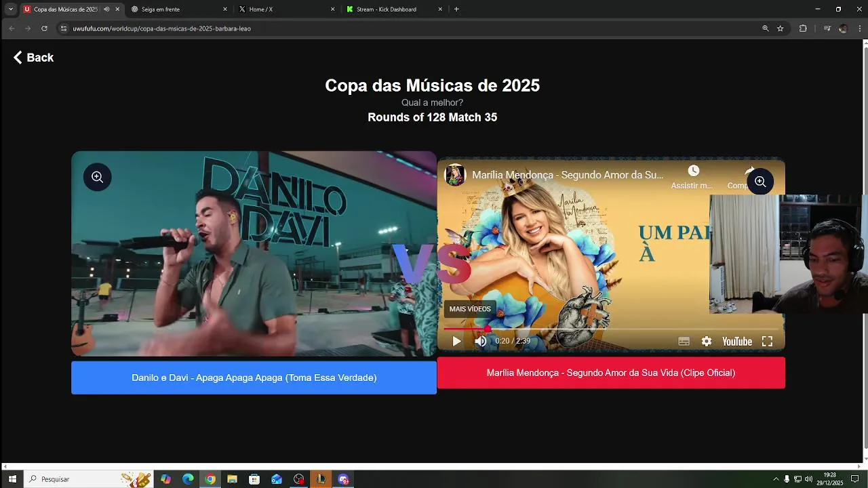The height and width of the screenshot is (488, 868).
Task: Open Discord from the taskbar
Action: pyautogui.click(x=343, y=479)
